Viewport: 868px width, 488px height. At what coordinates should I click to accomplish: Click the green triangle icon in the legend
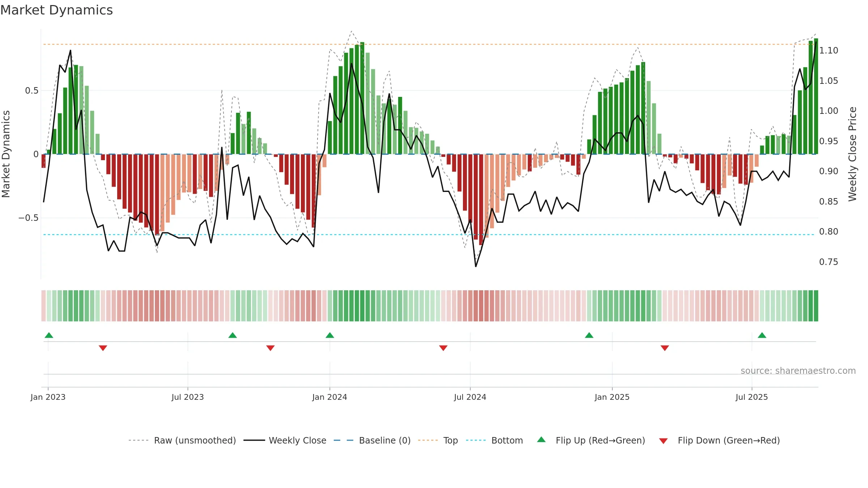coord(541,440)
